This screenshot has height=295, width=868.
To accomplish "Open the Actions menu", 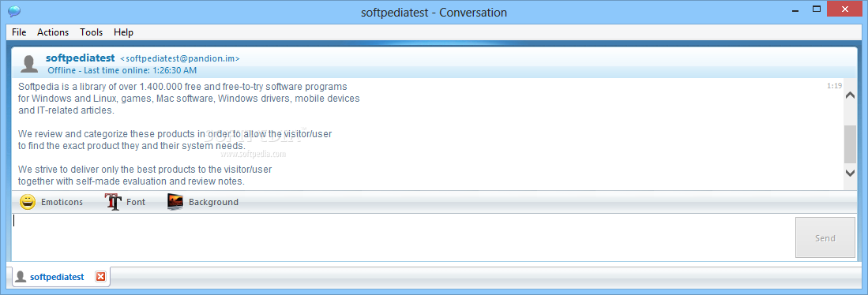I will pos(53,32).
